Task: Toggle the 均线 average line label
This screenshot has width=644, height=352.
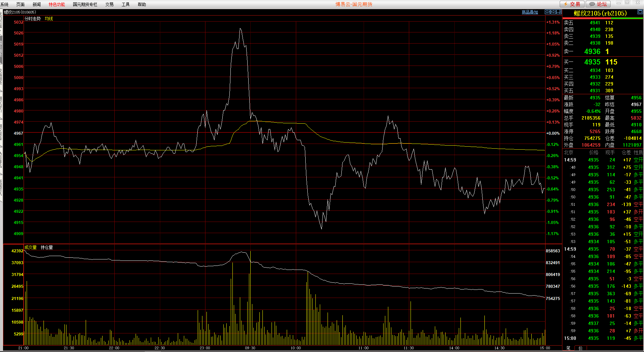Action: pos(49,19)
